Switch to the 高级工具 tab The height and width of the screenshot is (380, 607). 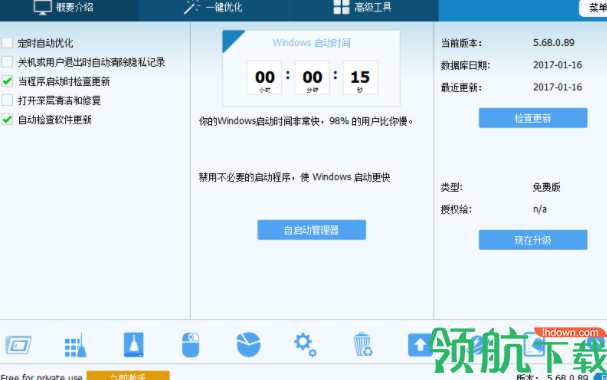[x=364, y=9]
